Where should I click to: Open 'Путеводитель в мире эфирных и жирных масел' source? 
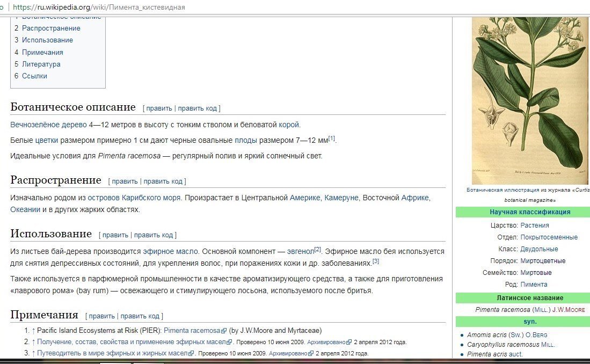click(x=112, y=353)
